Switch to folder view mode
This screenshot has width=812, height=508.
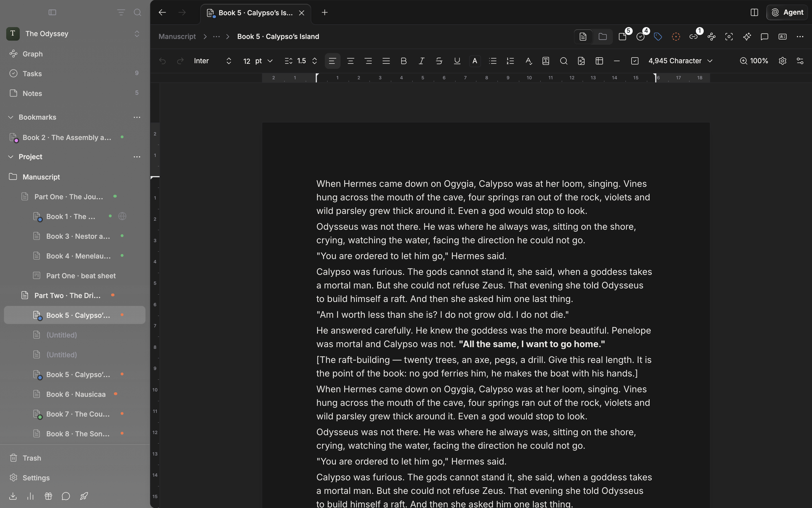[603, 37]
